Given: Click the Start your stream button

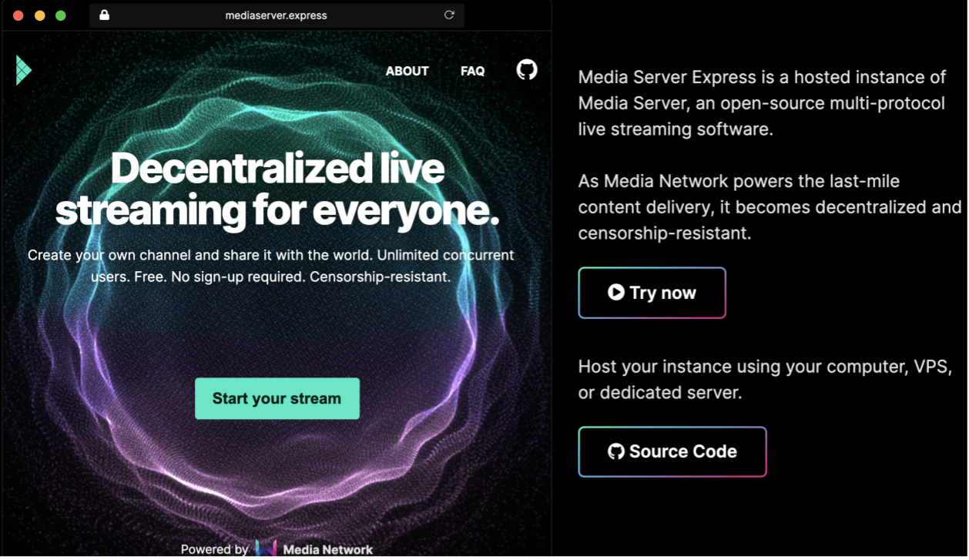Looking at the screenshot, I should pos(277,398).
